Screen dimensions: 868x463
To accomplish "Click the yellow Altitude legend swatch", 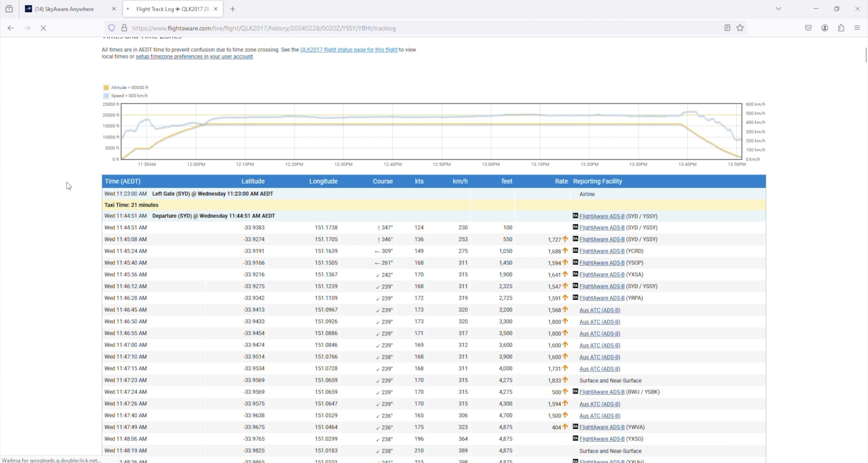I will tap(106, 88).
